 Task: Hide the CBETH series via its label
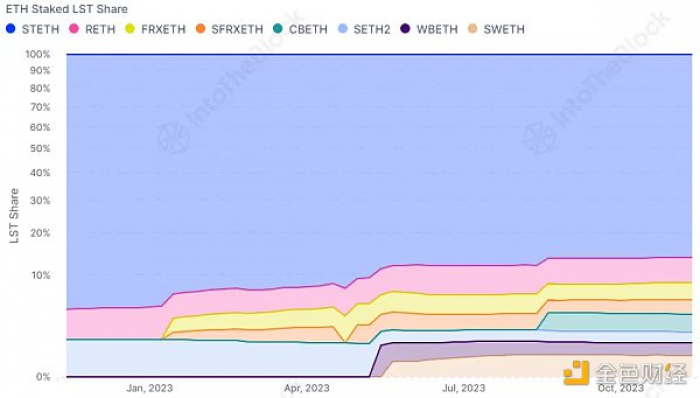308,29
